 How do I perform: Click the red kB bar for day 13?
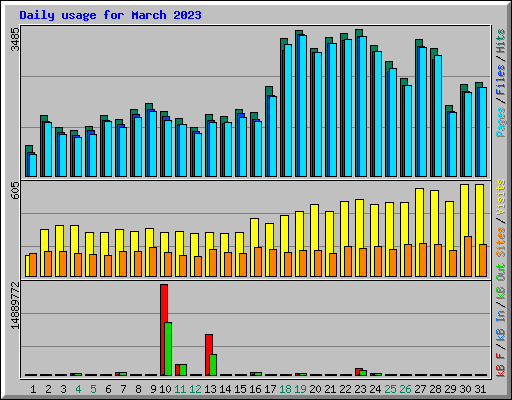point(208,355)
